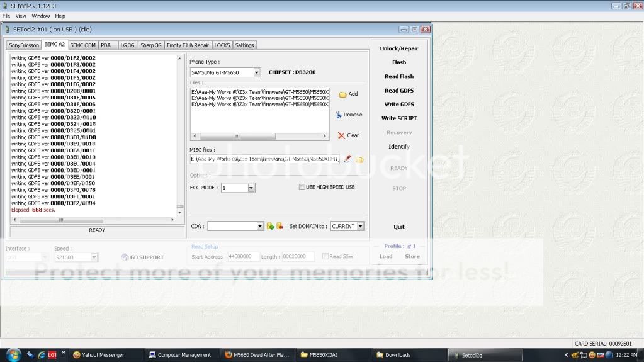Open the Phone Type dropdown
Image resolution: width=644 pixels, height=362 pixels.
[x=257, y=72]
